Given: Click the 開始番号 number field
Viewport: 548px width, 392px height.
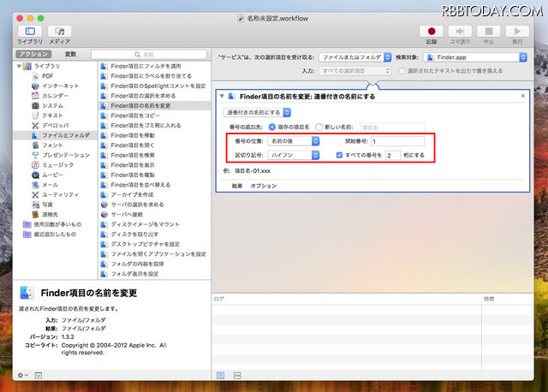Looking at the screenshot, I should [x=397, y=141].
